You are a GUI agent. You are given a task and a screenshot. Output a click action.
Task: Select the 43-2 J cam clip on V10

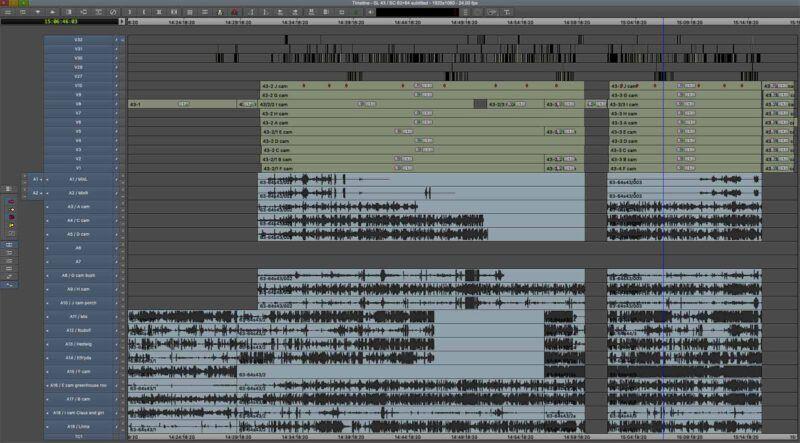[x=421, y=86]
